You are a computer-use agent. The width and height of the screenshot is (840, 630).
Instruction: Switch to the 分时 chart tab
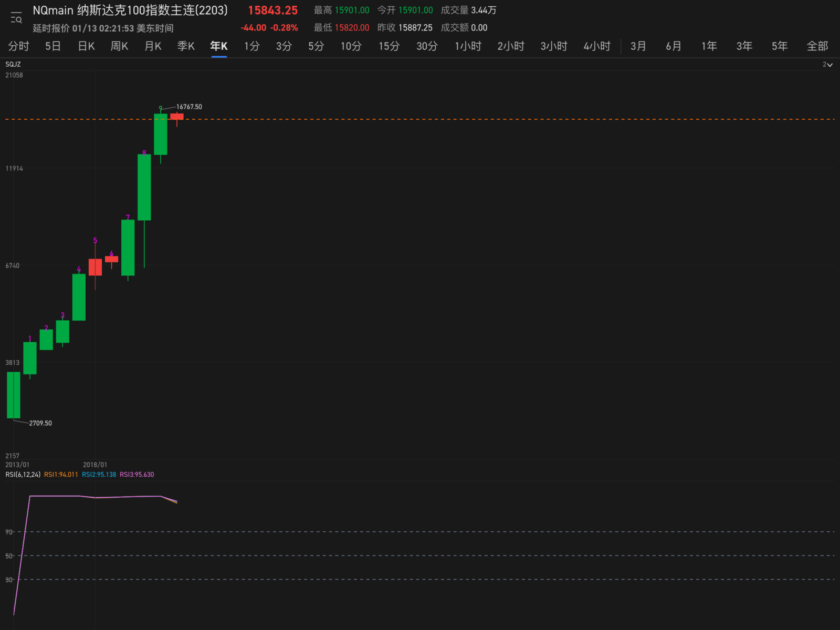tap(19, 46)
